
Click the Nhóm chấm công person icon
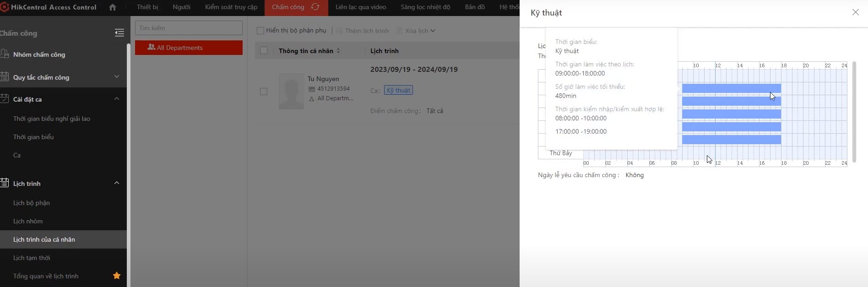coord(5,54)
